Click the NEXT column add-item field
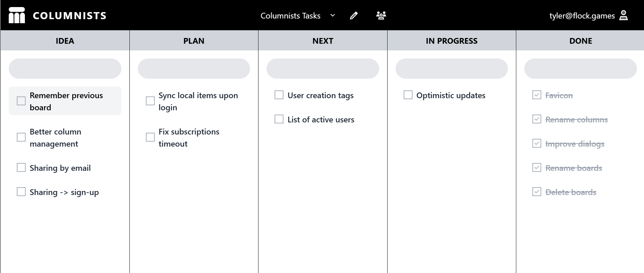Viewport: 644px width, 273px height. pyautogui.click(x=323, y=69)
